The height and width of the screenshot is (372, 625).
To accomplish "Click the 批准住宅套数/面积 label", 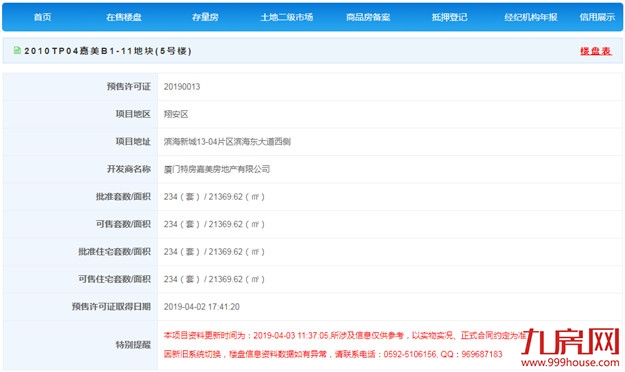I will 114,252.
